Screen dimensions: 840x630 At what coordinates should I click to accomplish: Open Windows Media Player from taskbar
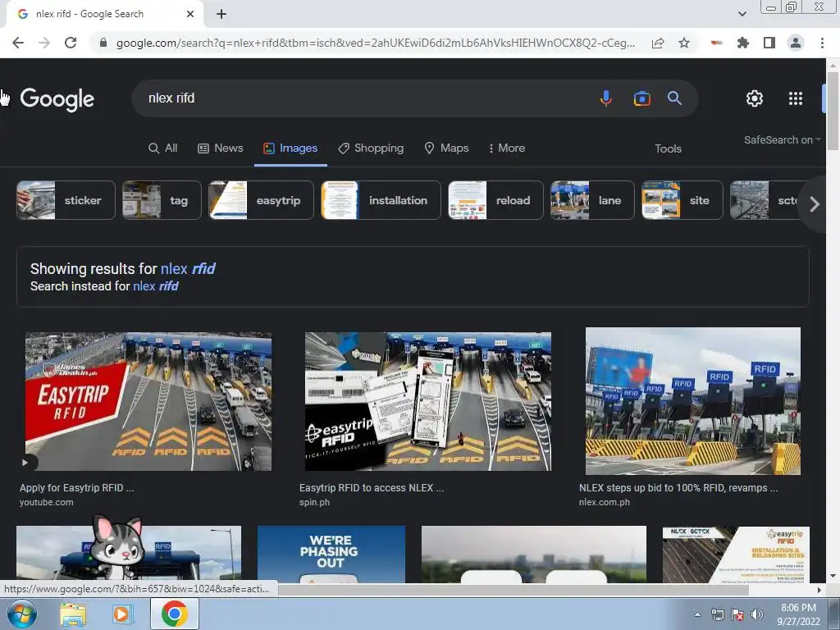point(121,614)
